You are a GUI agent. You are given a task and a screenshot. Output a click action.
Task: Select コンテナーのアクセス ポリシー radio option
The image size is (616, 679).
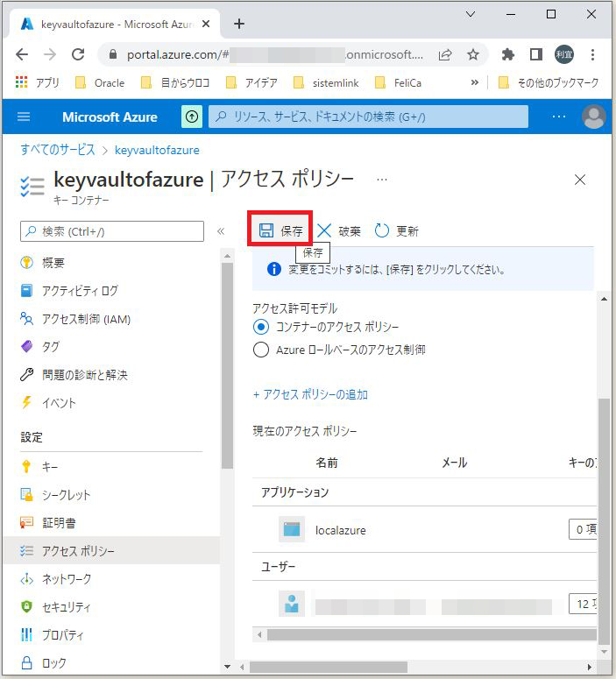pos(261,327)
